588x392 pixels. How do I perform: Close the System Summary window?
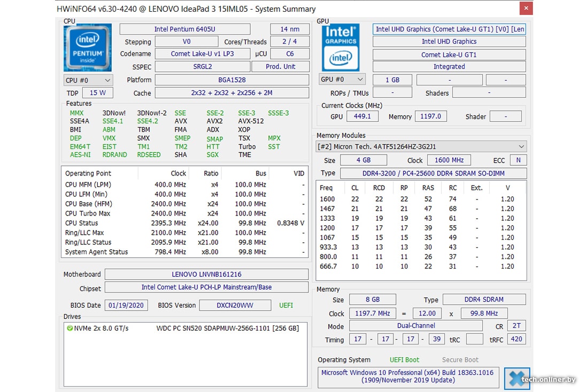(x=527, y=9)
